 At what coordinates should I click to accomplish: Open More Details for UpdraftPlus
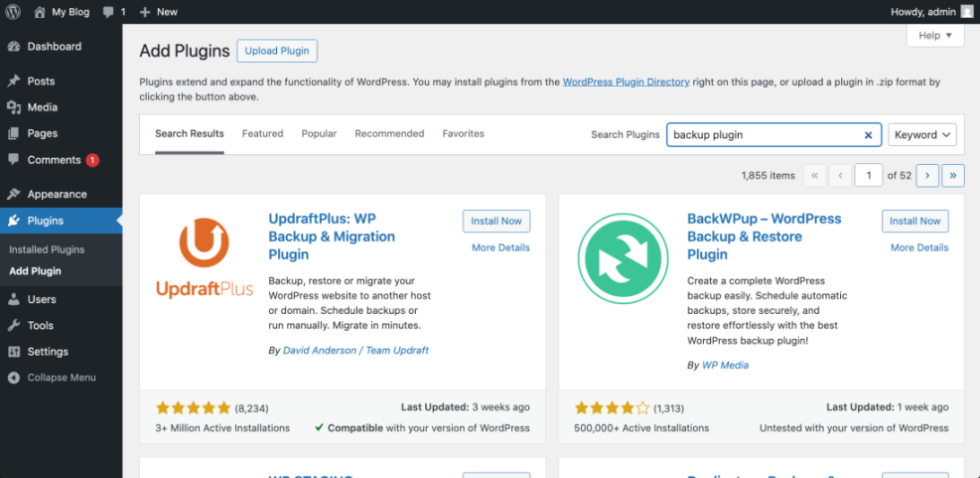click(x=500, y=247)
